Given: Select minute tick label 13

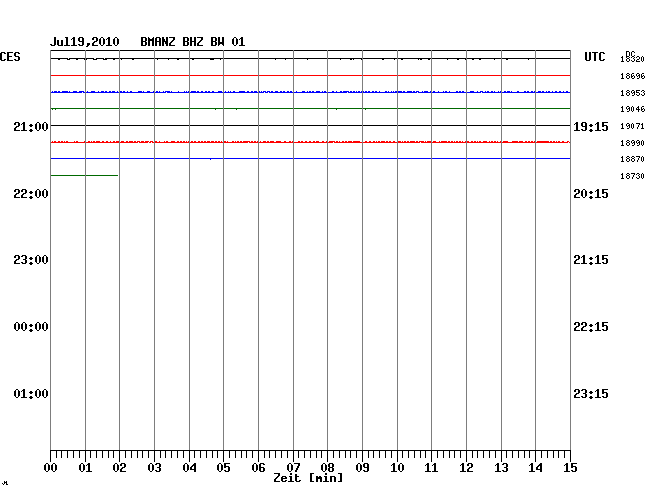Looking at the screenshot, I should (x=501, y=468).
